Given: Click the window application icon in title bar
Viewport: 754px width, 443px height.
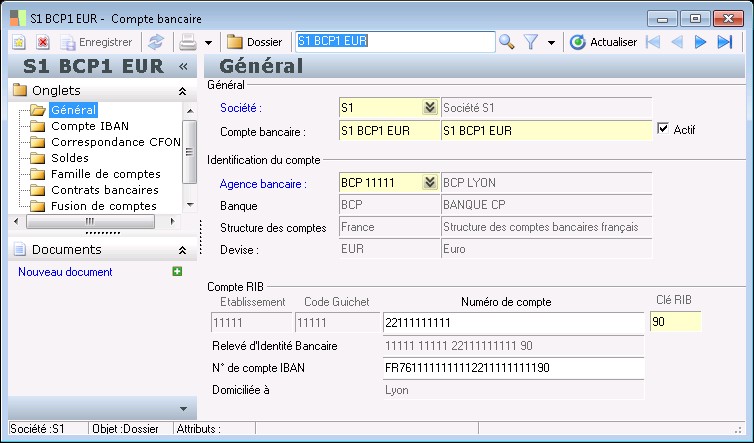Looking at the screenshot, I should pyautogui.click(x=18, y=18).
